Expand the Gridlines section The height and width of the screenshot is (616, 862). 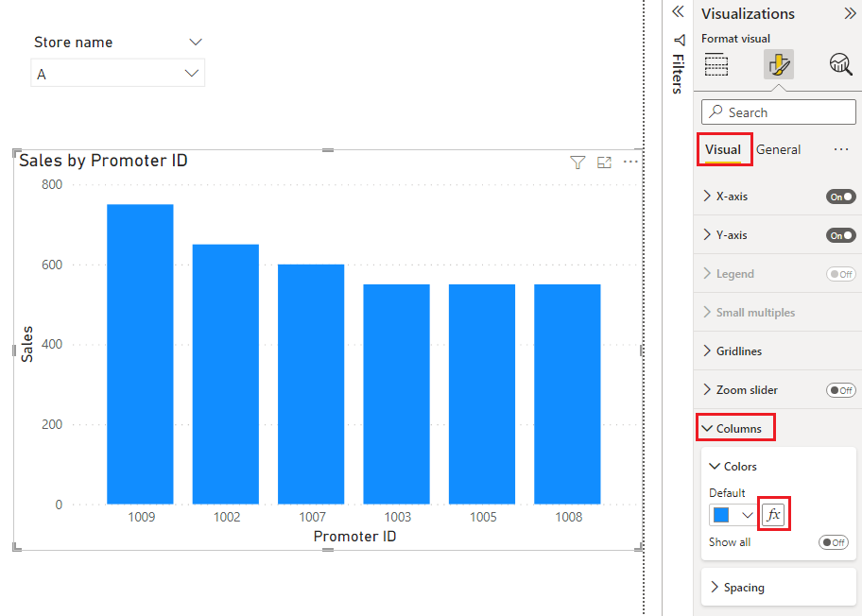[x=708, y=351]
